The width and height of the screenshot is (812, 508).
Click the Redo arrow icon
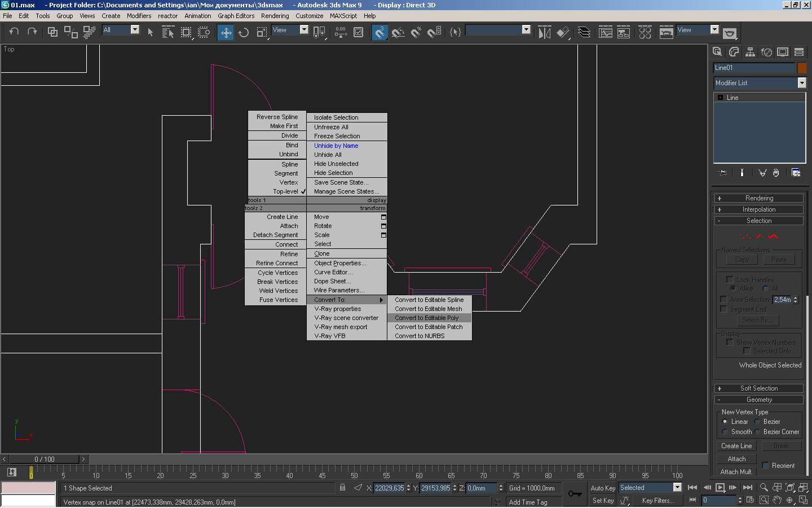coord(32,32)
